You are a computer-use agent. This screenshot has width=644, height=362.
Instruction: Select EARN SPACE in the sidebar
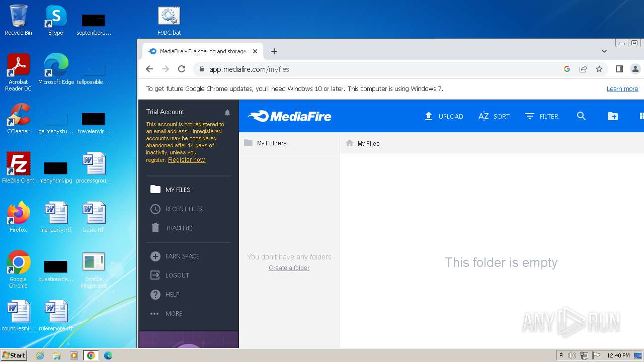pyautogui.click(x=175, y=256)
